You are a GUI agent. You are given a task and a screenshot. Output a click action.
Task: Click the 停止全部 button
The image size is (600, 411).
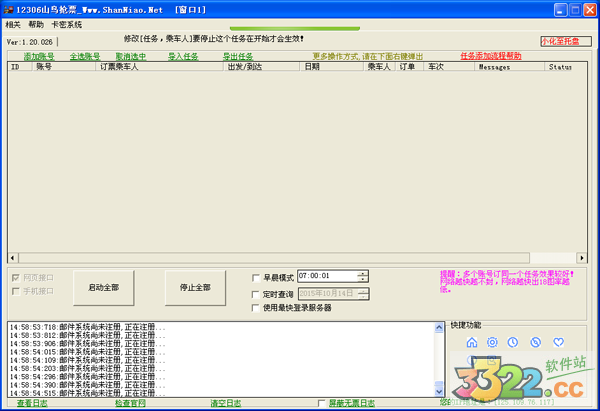[195, 288]
